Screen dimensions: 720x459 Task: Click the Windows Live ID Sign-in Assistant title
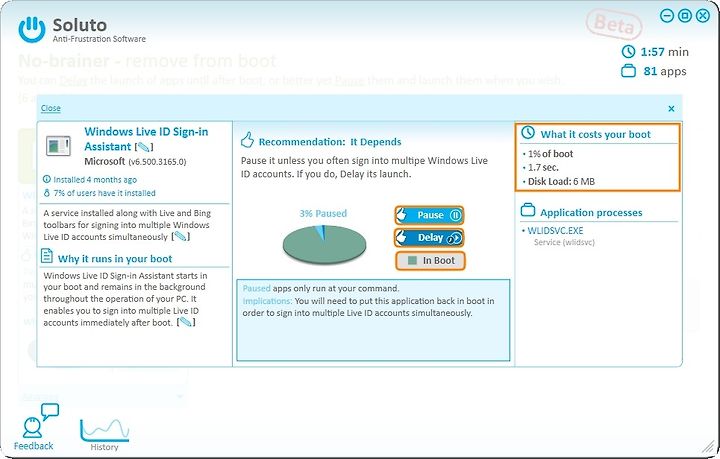click(146, 139)
